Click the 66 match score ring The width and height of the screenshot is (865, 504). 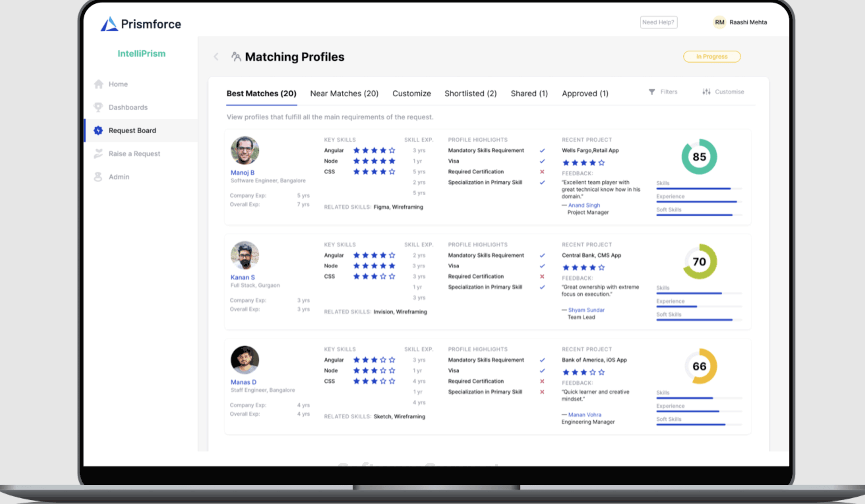tap(699, 366)
